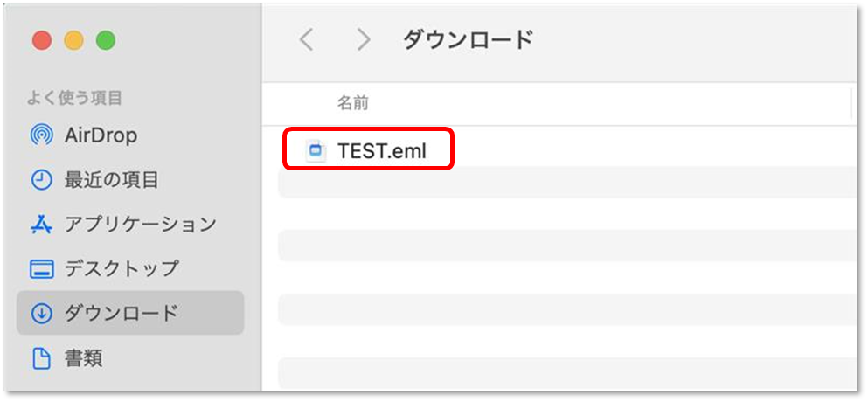Open 最近の項目 in the sidebar
The width and height of the screenshot is (868, 402).
[x=111, y=180]
